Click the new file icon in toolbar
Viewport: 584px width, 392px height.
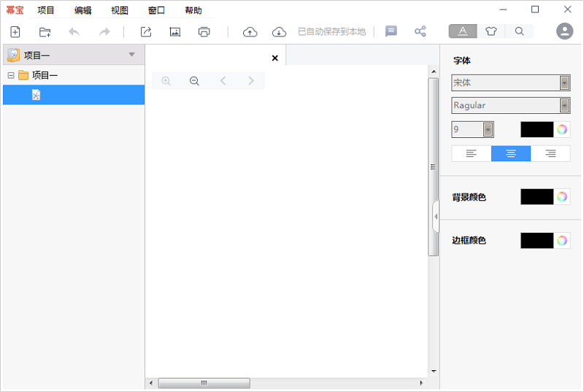pyautogui.click(x=15, y=32)
